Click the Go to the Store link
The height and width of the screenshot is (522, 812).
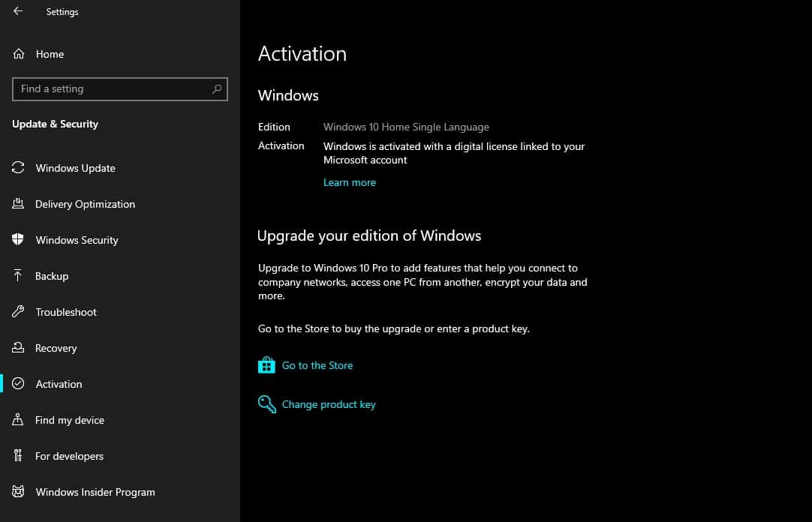point(317,364)
